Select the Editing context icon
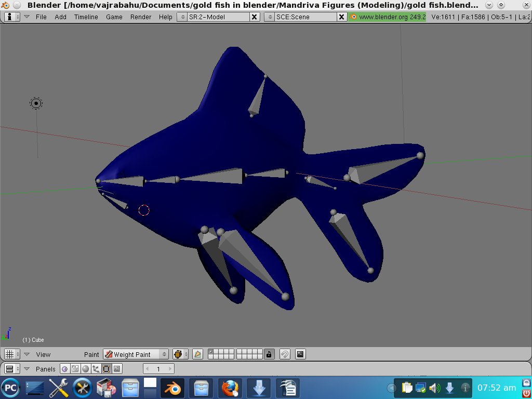This screenshot has width=532, height=399. click(106, 369)
